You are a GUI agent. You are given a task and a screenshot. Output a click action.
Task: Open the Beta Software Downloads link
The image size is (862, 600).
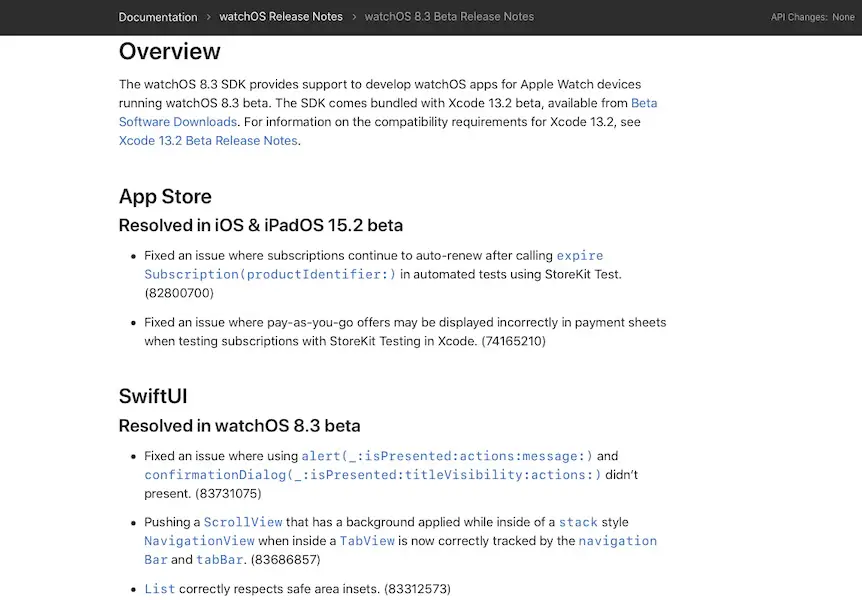(x=178, y=122)
